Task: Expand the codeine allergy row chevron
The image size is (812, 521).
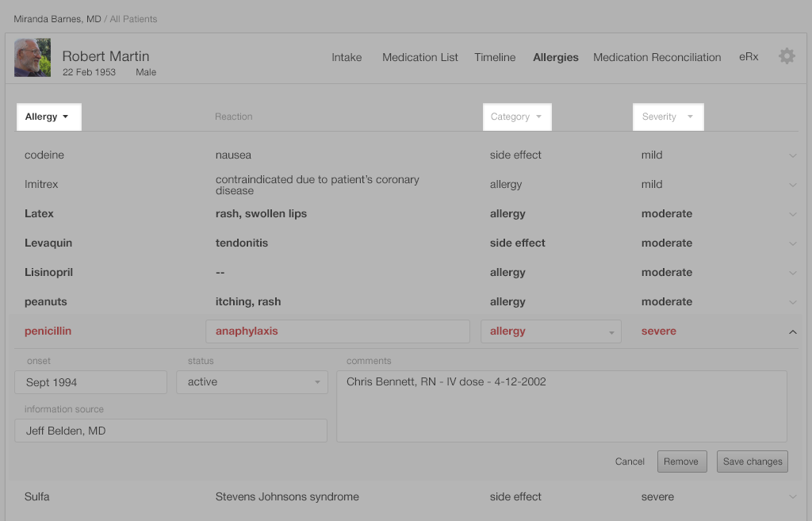Action: point(793,155)
